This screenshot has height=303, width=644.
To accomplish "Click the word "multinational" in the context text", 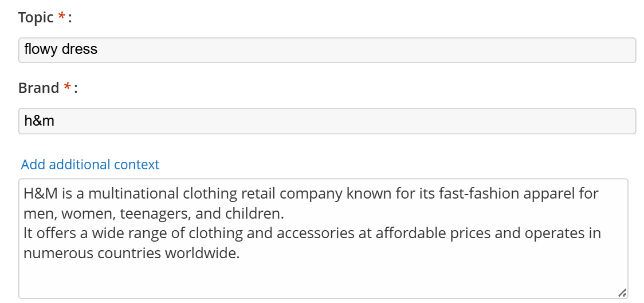I will [x=133, y=193].
